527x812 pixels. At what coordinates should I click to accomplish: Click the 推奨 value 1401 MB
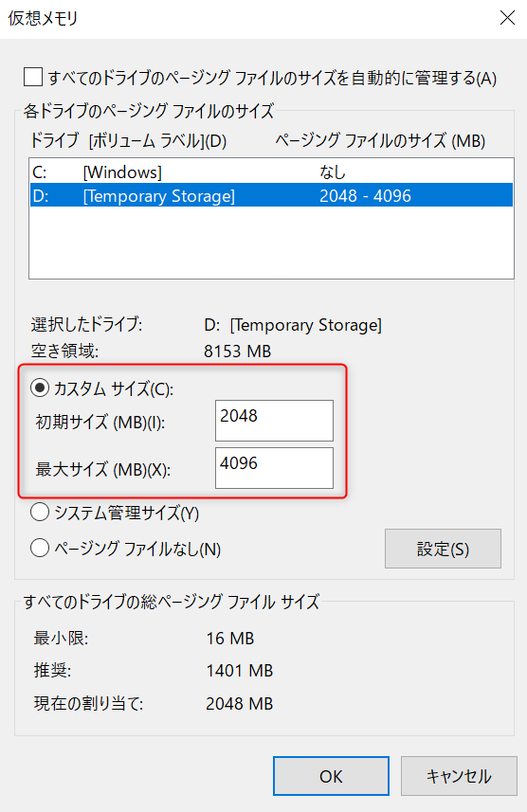(x=240, y=671)
